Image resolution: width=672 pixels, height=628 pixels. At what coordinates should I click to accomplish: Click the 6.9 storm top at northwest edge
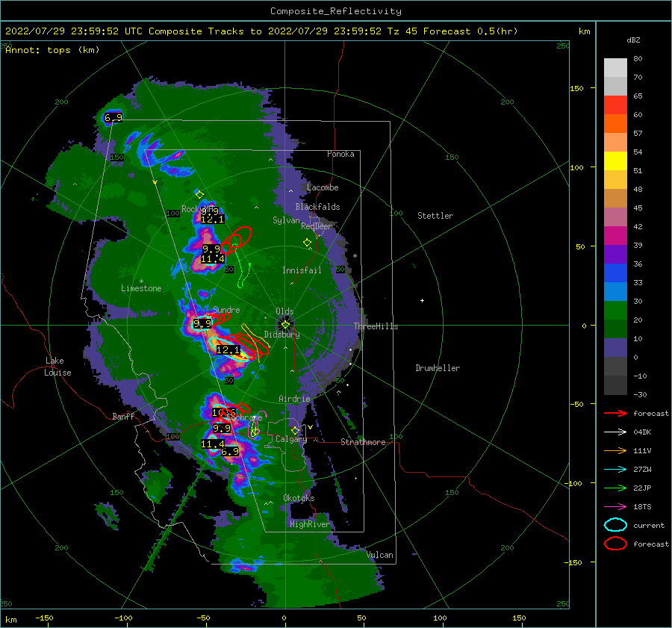coord(113,117)
